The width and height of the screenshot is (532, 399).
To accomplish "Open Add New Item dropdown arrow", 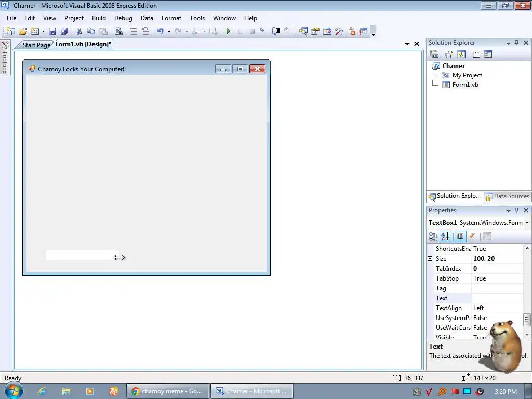I will [43, 31].
